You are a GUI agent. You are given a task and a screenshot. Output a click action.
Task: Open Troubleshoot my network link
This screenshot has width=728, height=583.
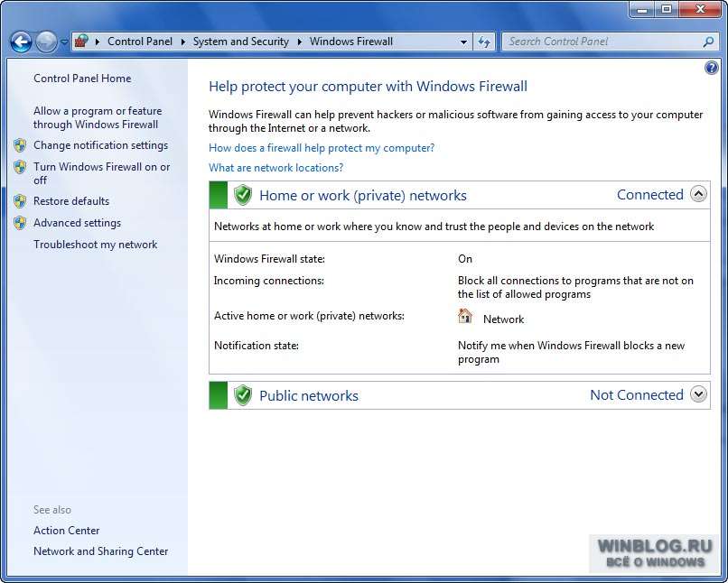click(x=95, y=245)
